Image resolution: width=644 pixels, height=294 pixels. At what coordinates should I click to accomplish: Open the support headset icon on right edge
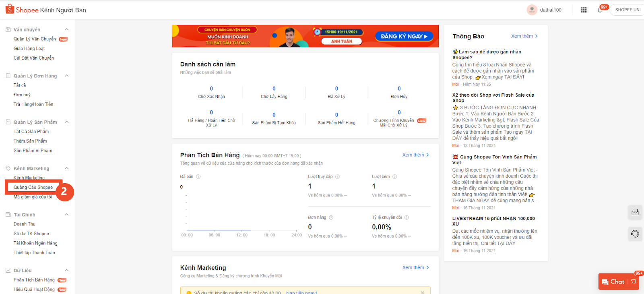(635, 234)
